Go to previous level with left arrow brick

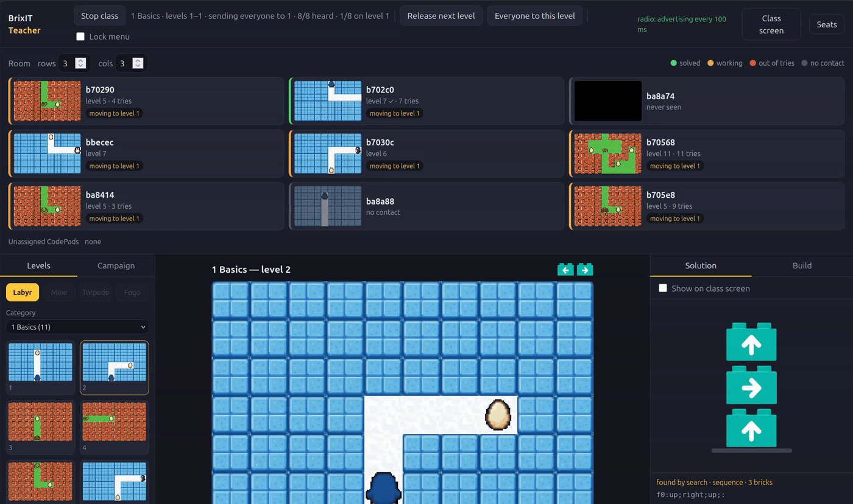[565, 270]
